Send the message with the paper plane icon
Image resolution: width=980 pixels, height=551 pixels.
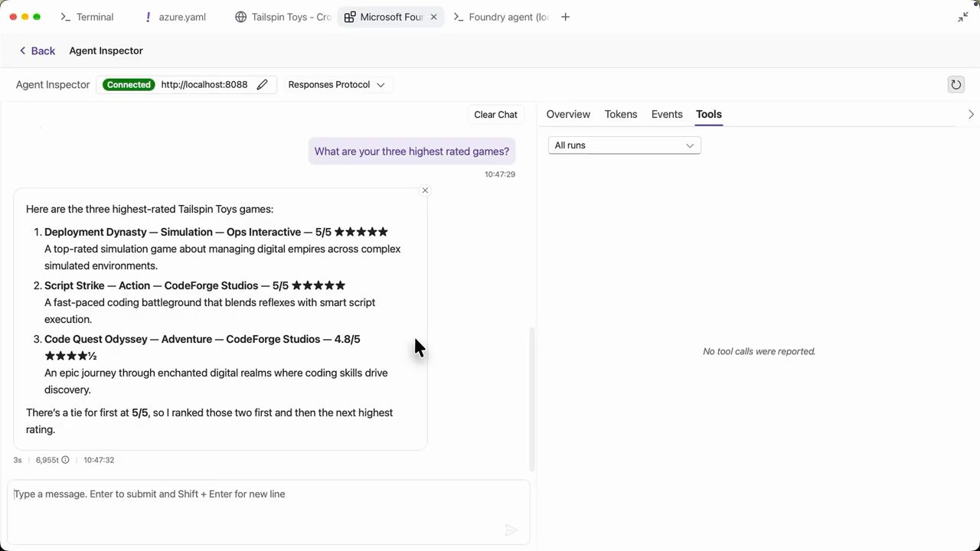click(511, 530)
